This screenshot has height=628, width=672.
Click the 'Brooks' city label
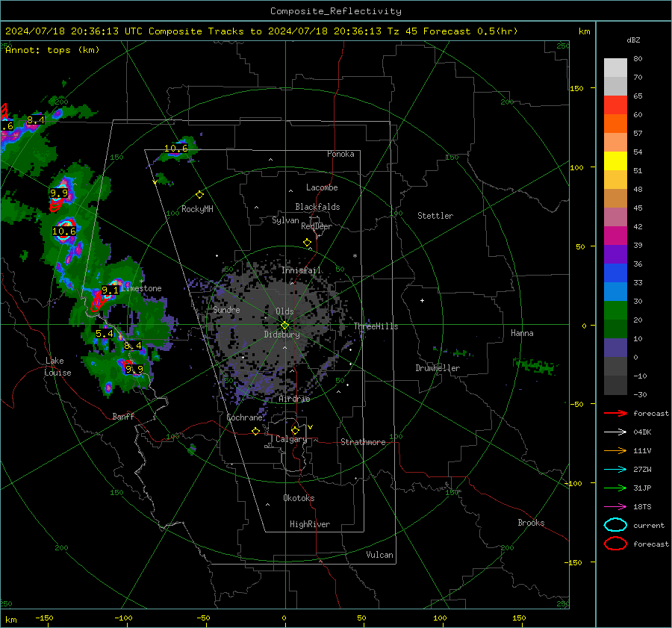[531, 523]
